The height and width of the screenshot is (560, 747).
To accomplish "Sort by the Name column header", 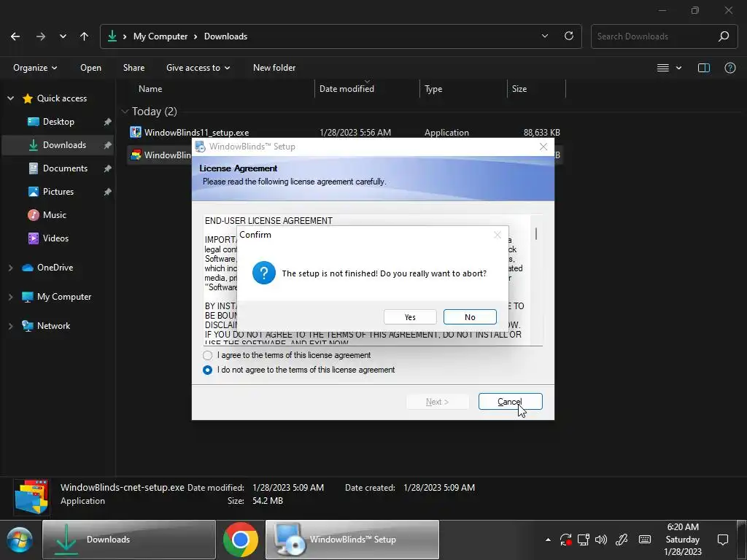I will 150,89.
